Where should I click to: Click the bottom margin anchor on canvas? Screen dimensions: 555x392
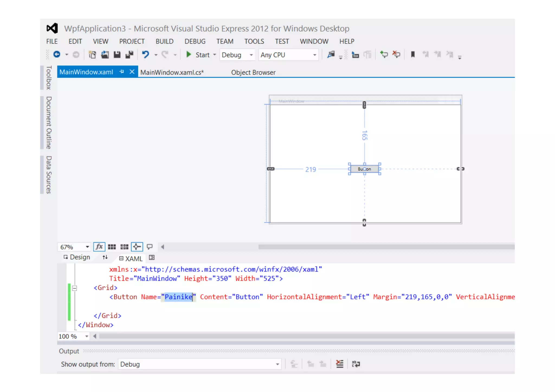[x=364, y=223]
